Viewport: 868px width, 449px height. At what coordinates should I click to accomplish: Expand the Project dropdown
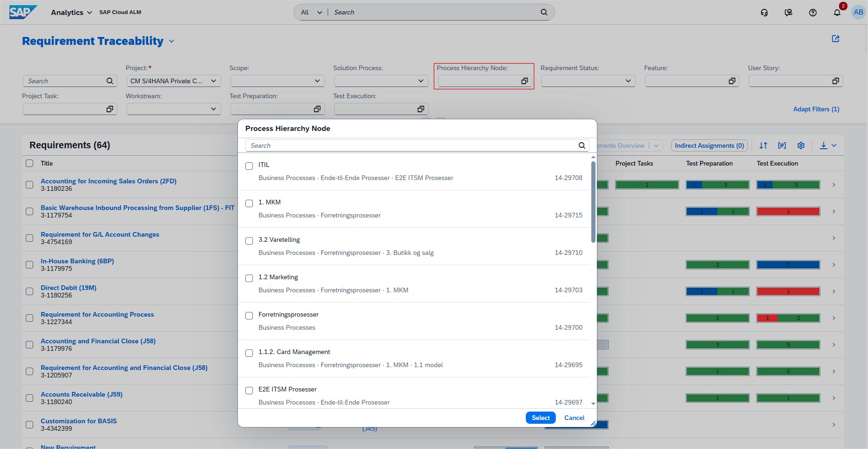pos(213,81)
